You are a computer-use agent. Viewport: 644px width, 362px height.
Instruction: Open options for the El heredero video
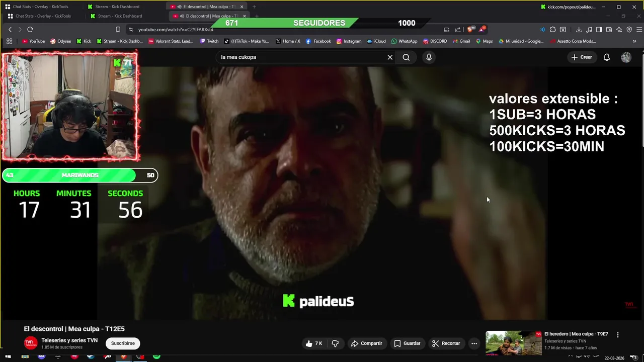[618, 335]
